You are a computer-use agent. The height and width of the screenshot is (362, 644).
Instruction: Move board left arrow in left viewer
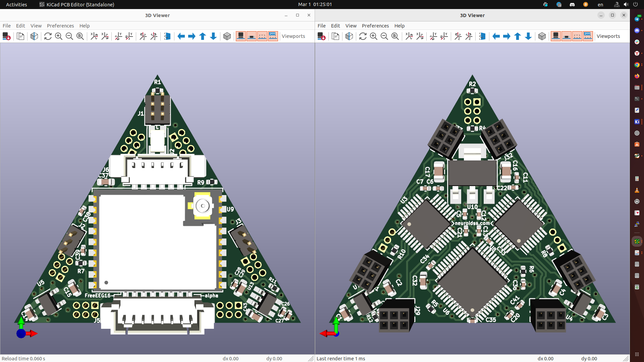click(181, 36)
